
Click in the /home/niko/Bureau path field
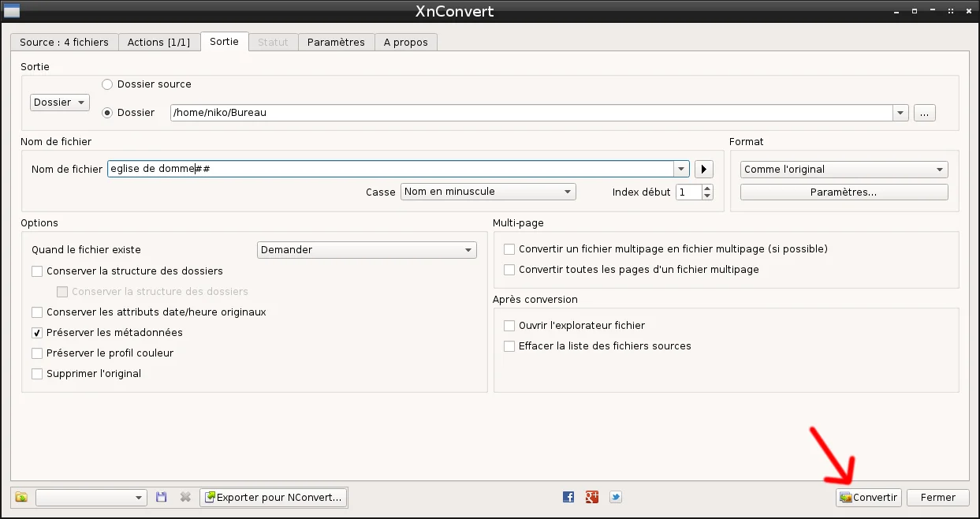point(532,113)
